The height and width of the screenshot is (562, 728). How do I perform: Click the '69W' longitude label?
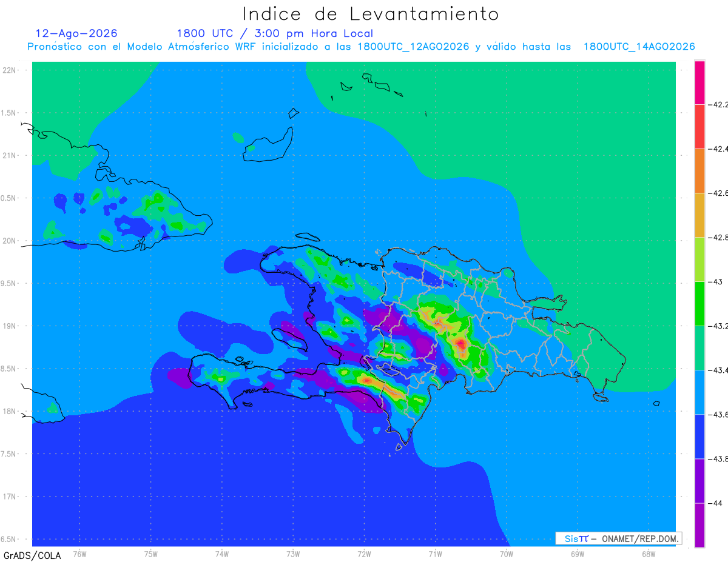(578, 554)
